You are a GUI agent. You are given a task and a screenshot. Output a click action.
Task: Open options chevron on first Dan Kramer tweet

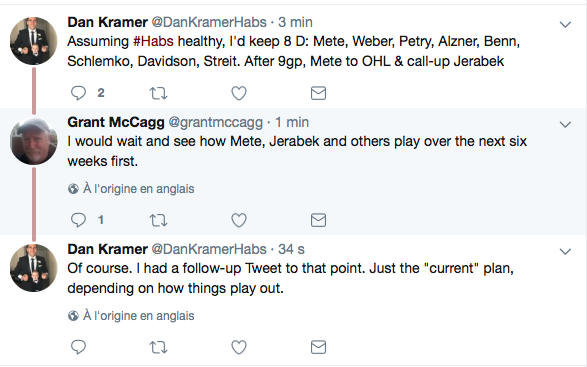pyautogui.click(x=565, y=25)
